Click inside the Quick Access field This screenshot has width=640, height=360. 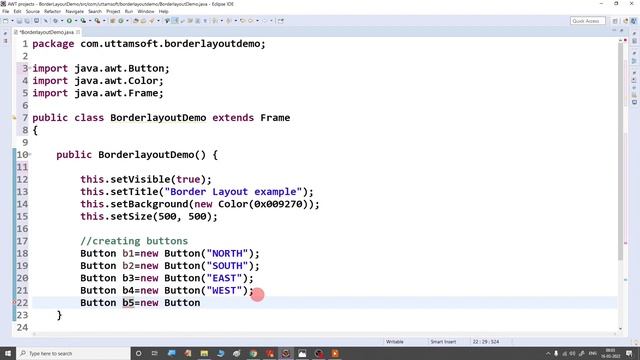click(587, 21)
